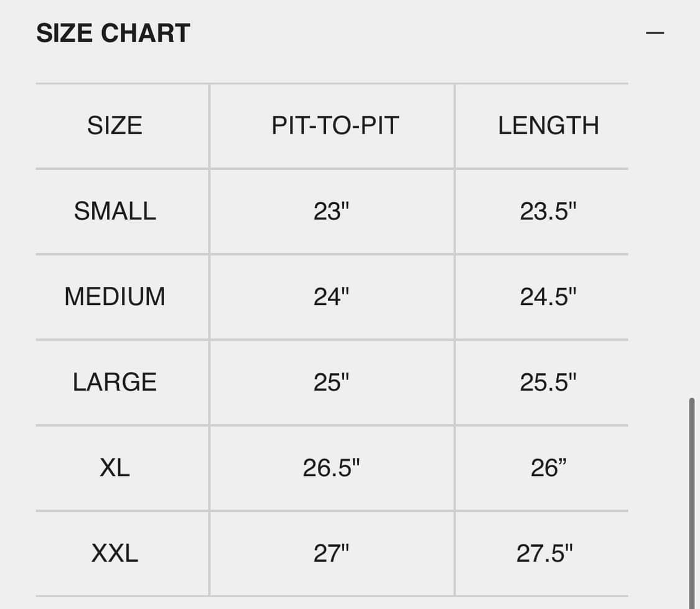Click the SIZE CHART heading
This screenshot has height=609, width=700.
(x=113, y=34)
